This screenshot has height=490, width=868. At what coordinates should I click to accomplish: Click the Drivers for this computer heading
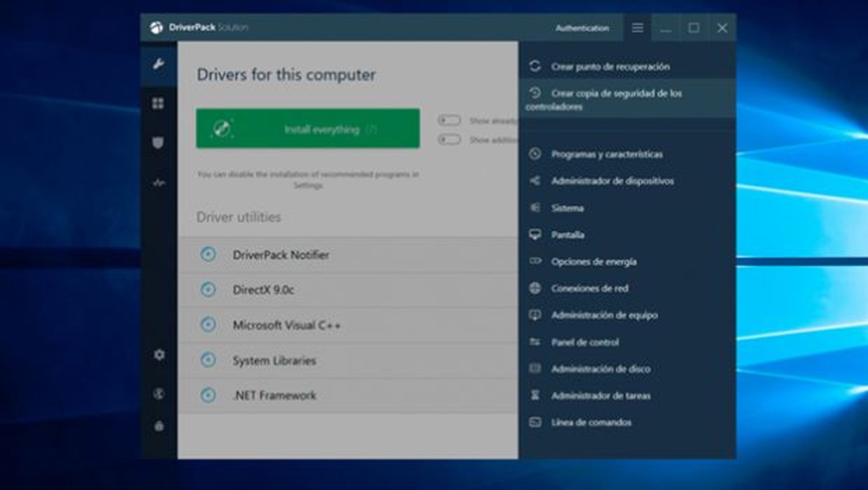click(286, 75)
